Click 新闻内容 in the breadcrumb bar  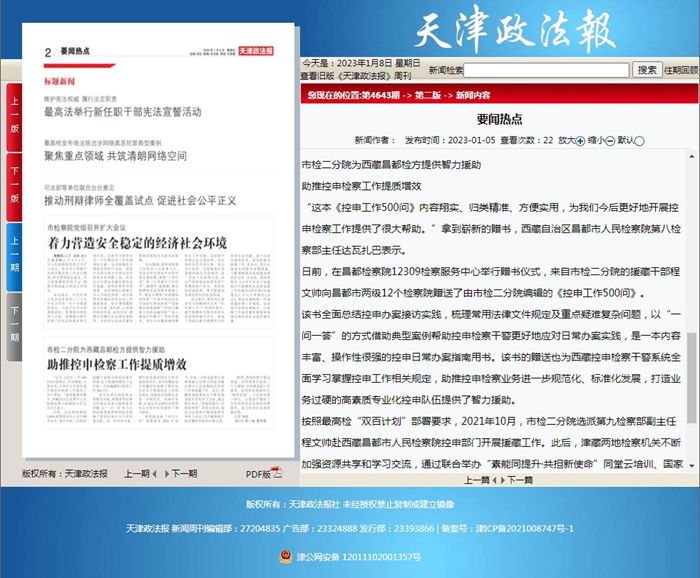point(473,95)
